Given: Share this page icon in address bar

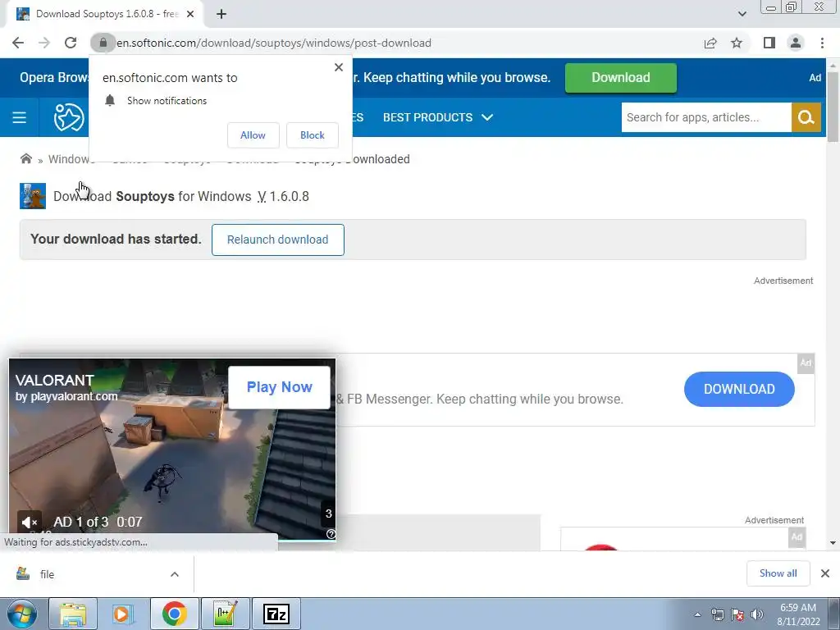Looking at the screenshot, I should coord(710,43).
